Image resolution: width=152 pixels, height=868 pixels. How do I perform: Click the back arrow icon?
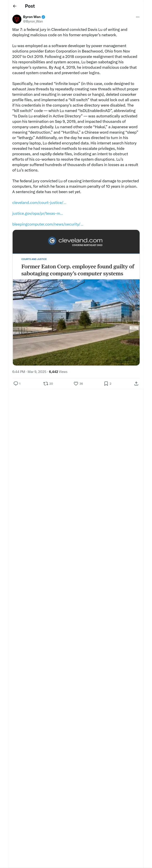pos(15,6)
